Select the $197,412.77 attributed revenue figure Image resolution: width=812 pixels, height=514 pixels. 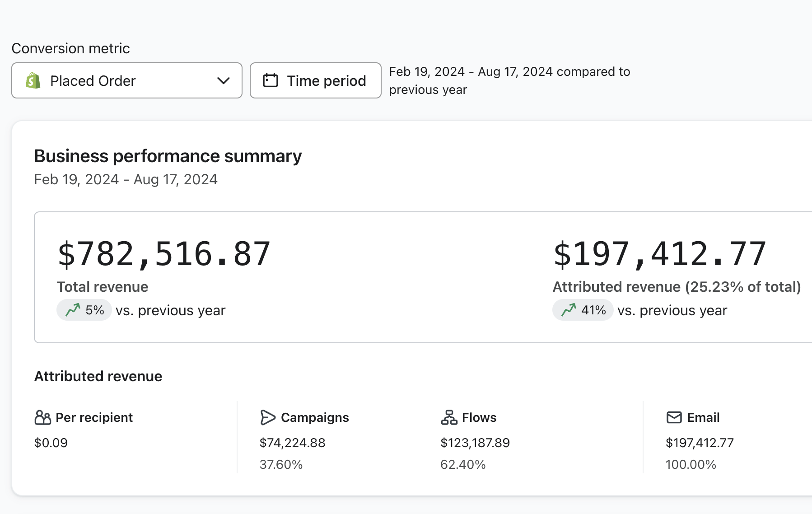pos(659,254)
